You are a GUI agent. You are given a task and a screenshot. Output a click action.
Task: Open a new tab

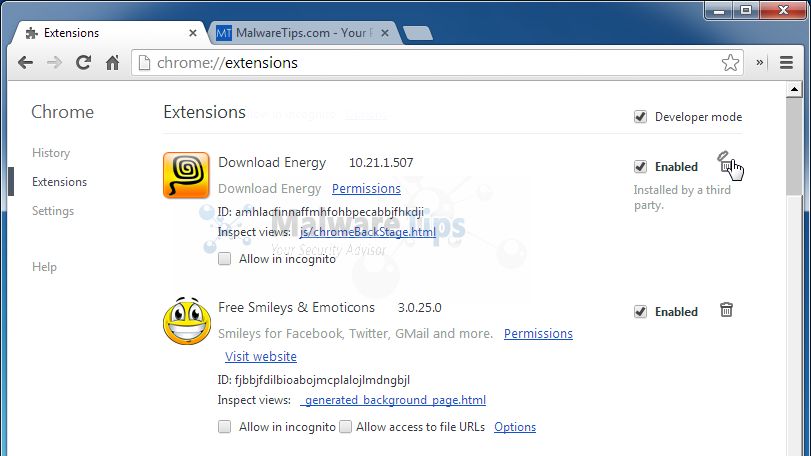418,33
